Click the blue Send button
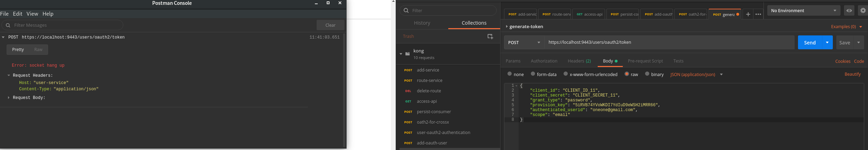Viewport: 868px width, 150px height. pyautogui.click(x=809, y=42)
